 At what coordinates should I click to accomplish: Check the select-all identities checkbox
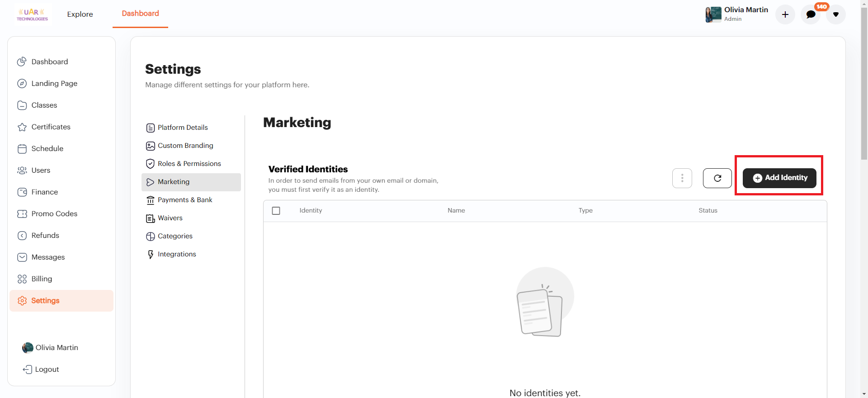click(x=276, y=211)
